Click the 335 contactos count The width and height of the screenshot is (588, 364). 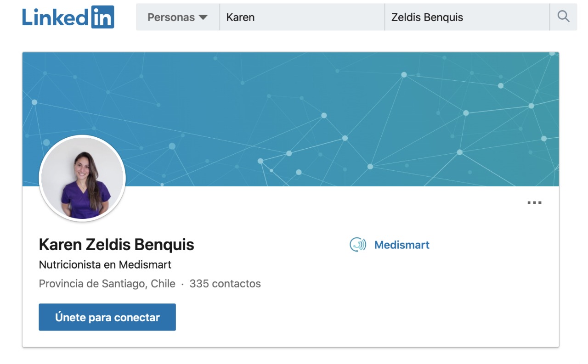(225, 284)
